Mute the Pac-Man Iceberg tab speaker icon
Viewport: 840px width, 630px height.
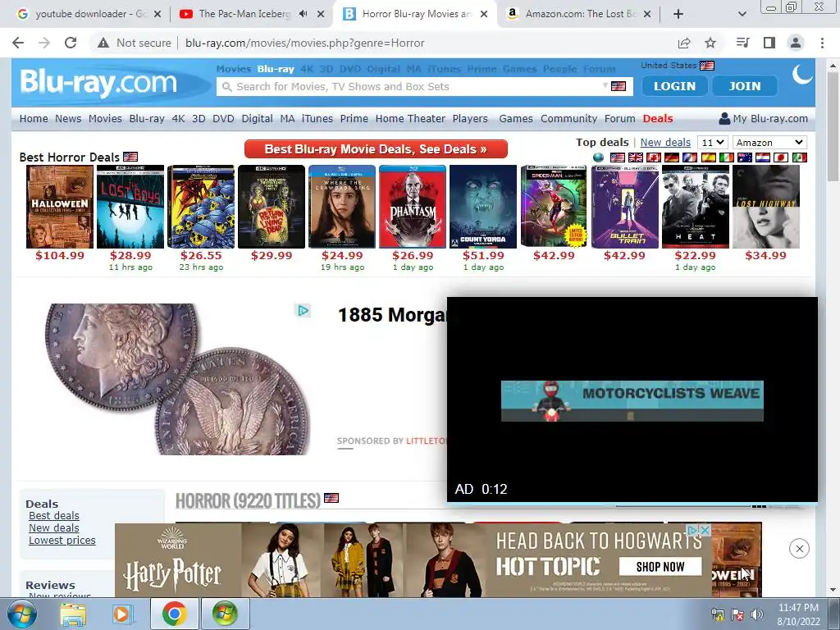click(x=304, y=14)
